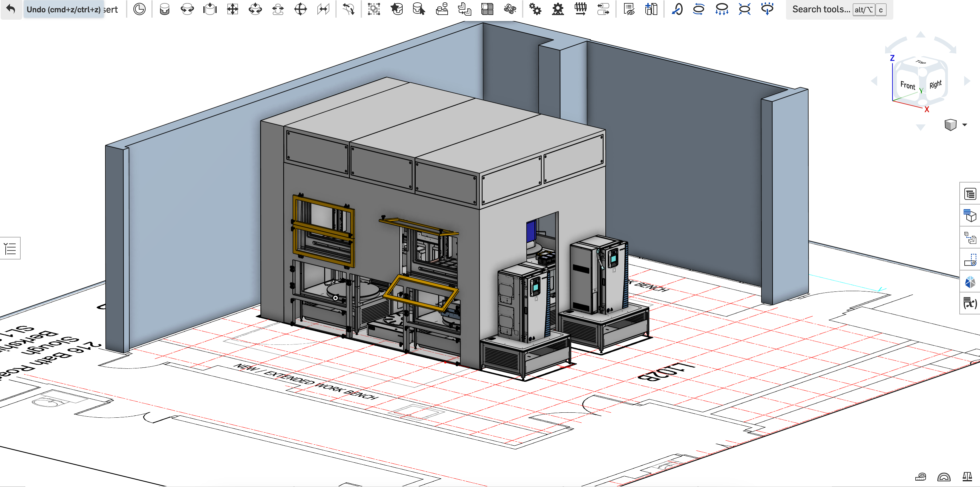Click the measure tape icon at bottom right

pyautogui.click(x=921, y=477)
